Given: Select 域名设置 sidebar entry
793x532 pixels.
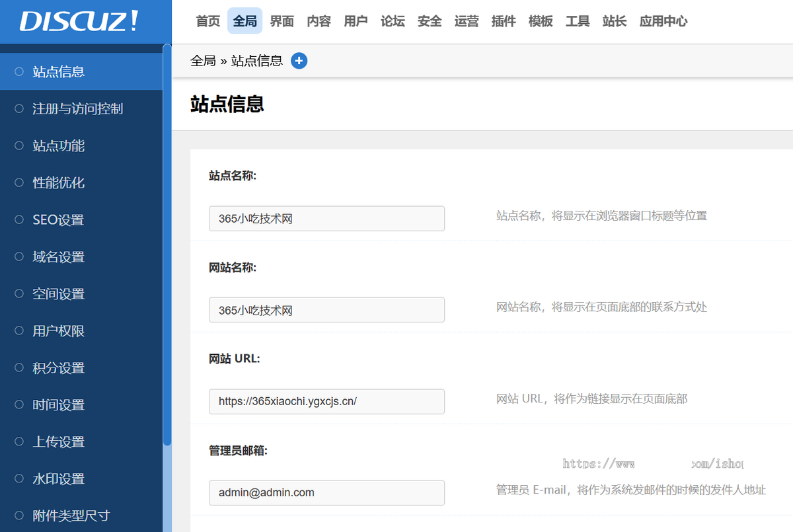Looking at the screenshot, I should pyautogui.click(x=59, y=256).
